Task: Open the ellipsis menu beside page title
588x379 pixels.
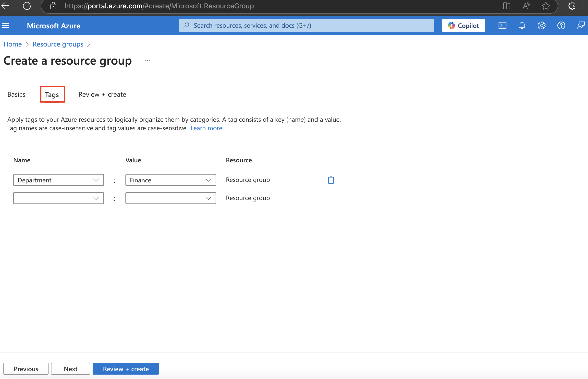Action: 147,61
